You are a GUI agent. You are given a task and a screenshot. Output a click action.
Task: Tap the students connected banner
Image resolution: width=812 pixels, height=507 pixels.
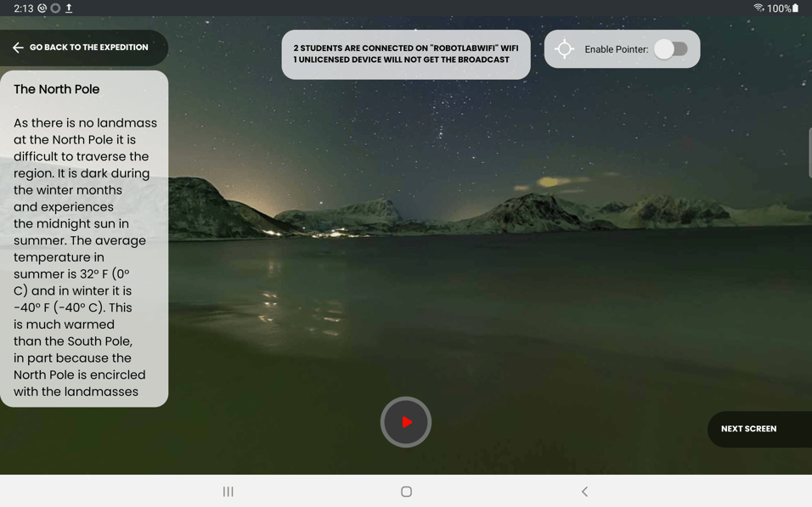coord(406,54)
